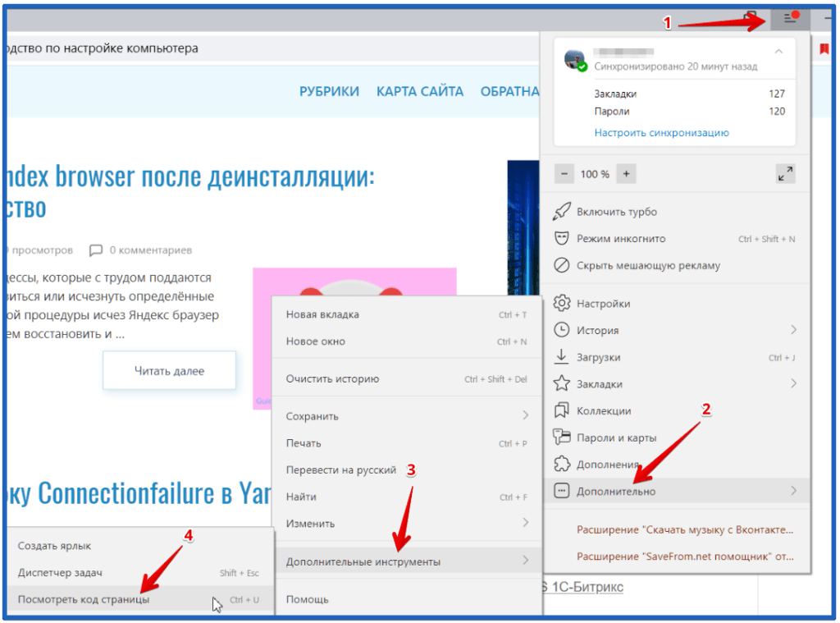Open the 1С-Битрикс link
Screen dimensions: 840x623
587,587
